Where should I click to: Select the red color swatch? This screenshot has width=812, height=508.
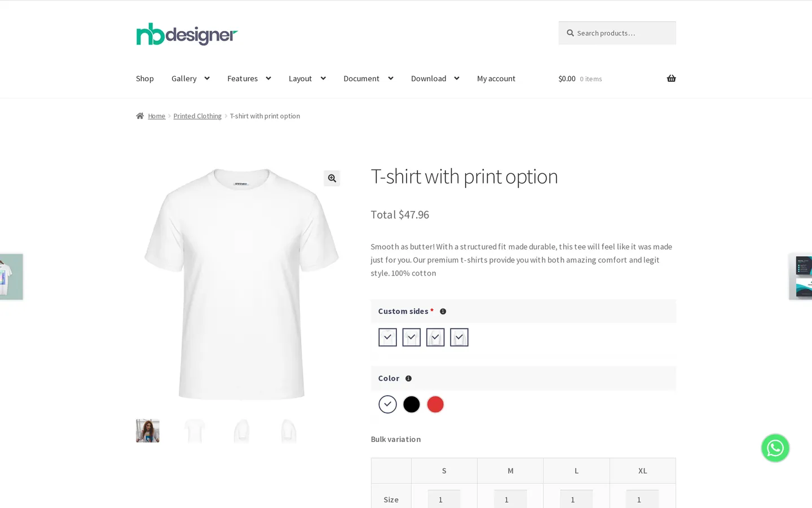435,404
